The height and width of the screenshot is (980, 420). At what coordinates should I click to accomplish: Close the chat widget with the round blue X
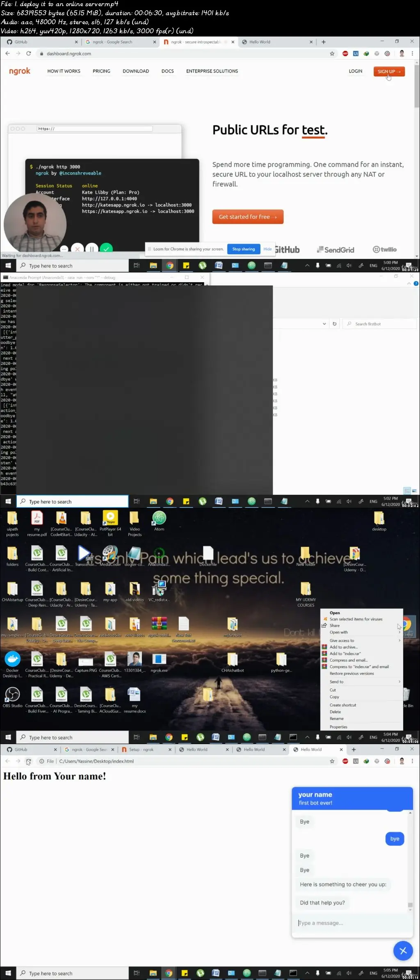pos(403,950)
